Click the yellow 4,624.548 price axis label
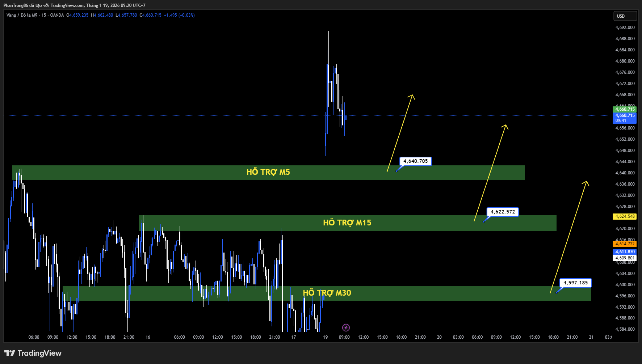Viewport: 642px width, 364px height. pyautogui.click(x=625, y=216)
